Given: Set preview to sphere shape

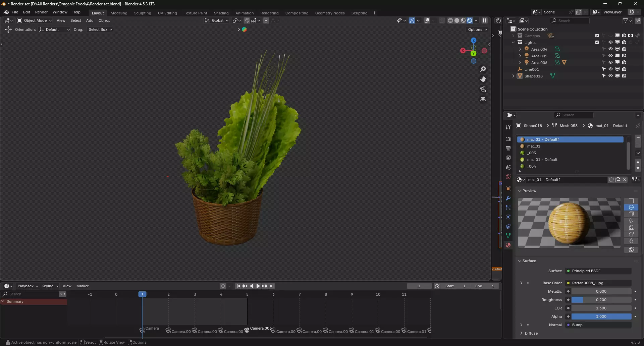Looking at the screenshot, I should pos(631,208).
